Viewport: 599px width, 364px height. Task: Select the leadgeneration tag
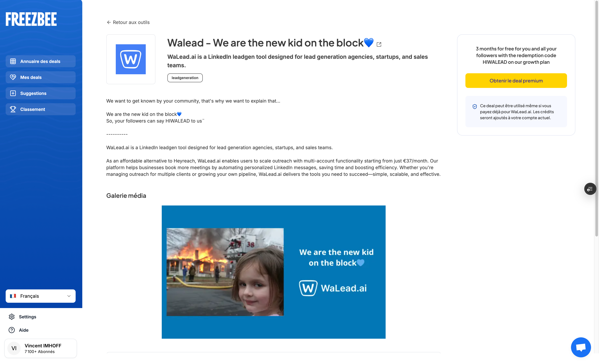tap(185, 78)
